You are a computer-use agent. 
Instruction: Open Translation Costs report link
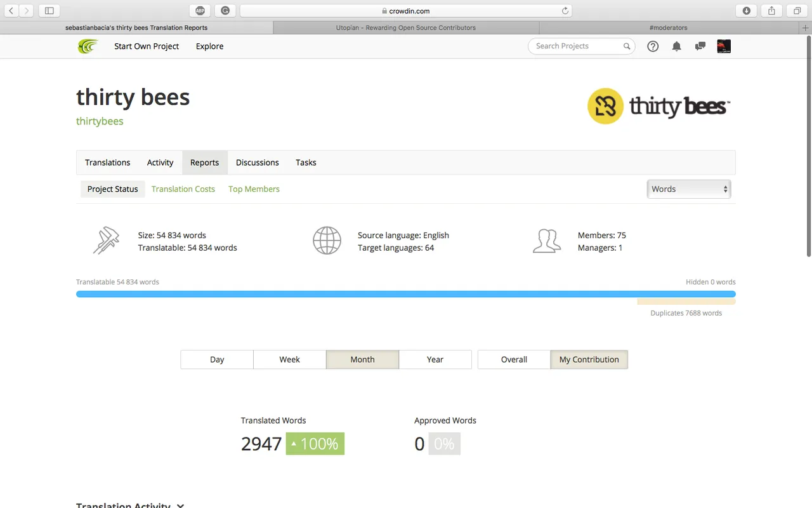[x=183, y=189]
